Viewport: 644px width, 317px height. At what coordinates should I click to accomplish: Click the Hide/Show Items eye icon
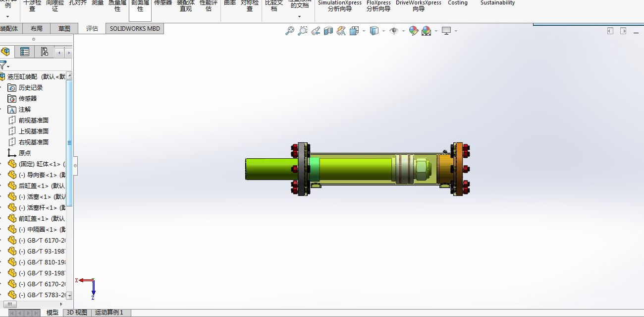point(394,31)
